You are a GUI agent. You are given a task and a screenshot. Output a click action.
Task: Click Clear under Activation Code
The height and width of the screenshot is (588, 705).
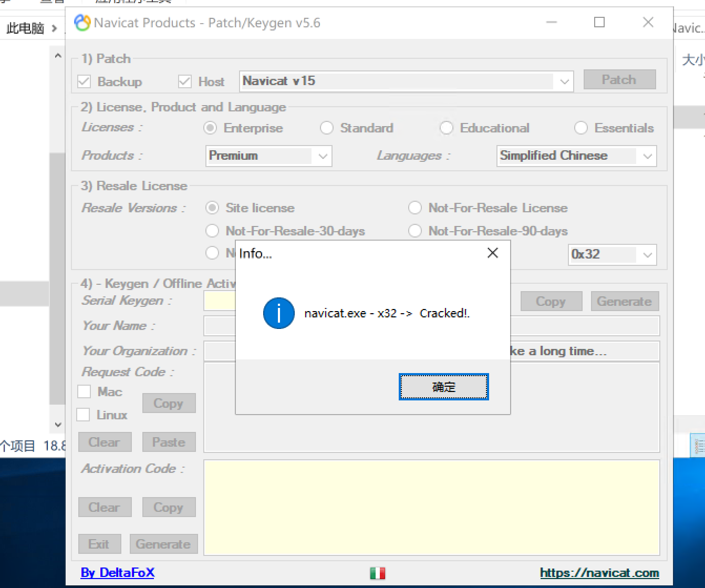click(x=105, y=507)
